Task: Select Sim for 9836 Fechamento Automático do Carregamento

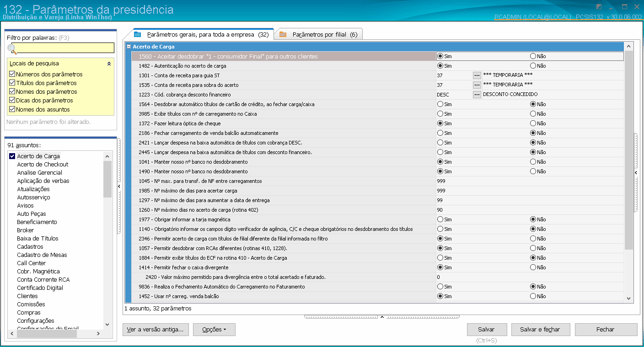Action: pos(440,287)
